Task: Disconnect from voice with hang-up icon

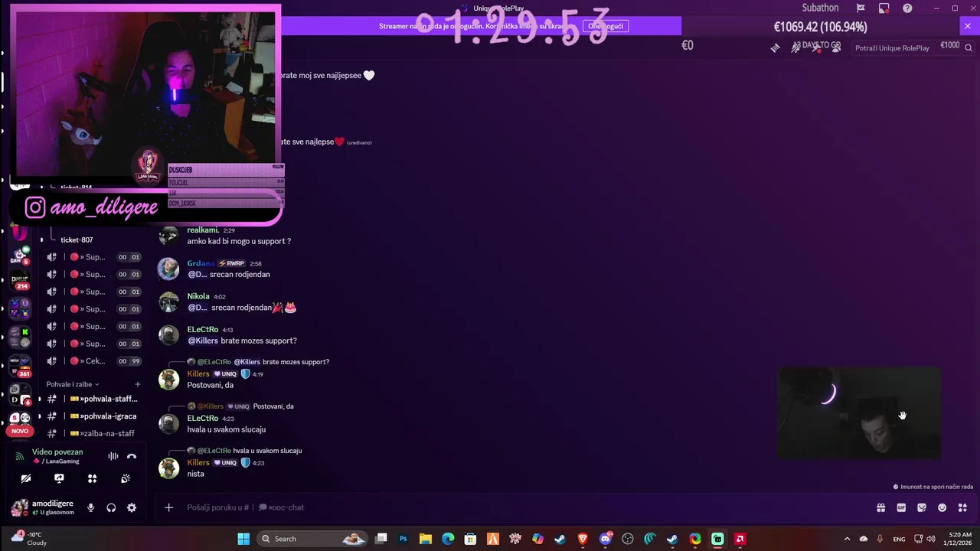Action: coord(132,456)
